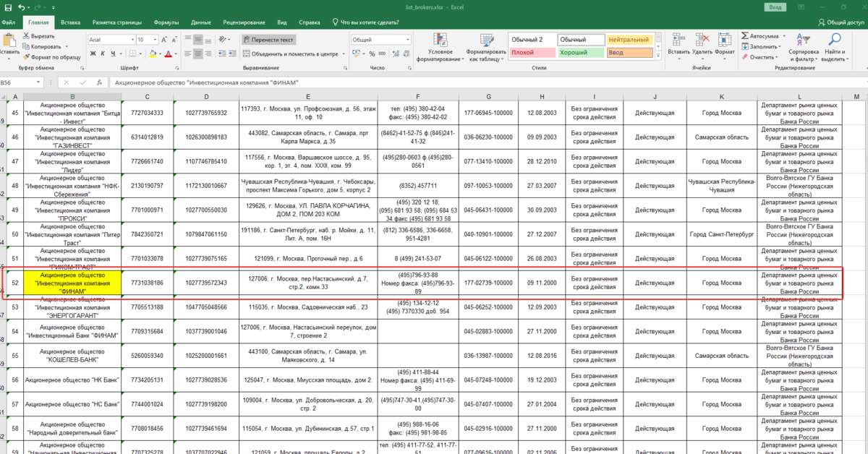
Task: Switch to the Вставка tab
Action: point(71,22)
